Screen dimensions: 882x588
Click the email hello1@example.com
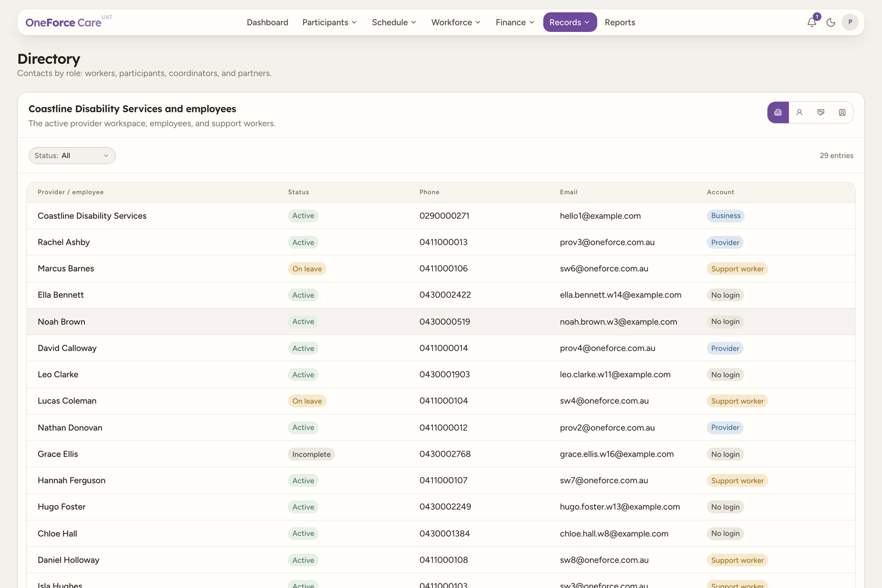pyautogui.click(x=600, y=216)
